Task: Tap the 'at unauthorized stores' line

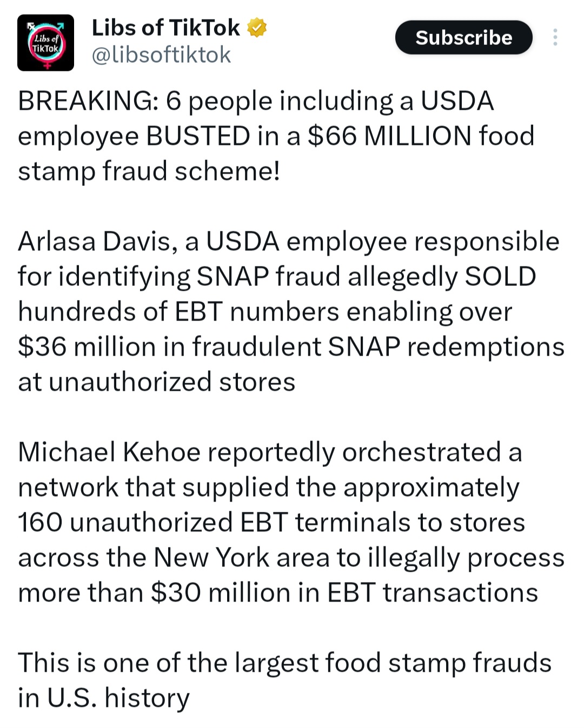Action: pos(157,382)
